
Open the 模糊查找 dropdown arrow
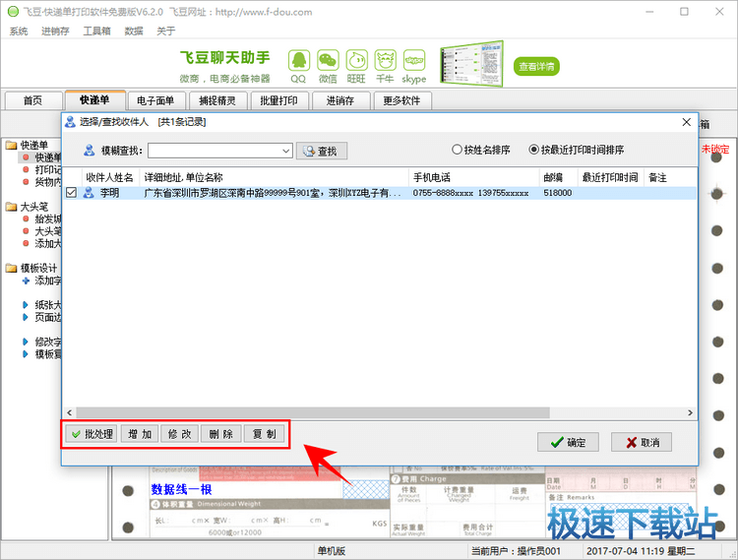click(286, 151)
